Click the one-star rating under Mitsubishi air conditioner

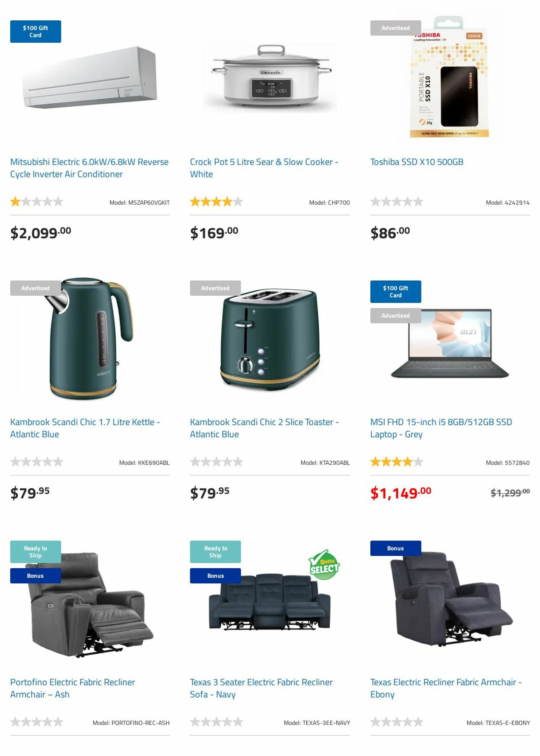tap(37, 202)
